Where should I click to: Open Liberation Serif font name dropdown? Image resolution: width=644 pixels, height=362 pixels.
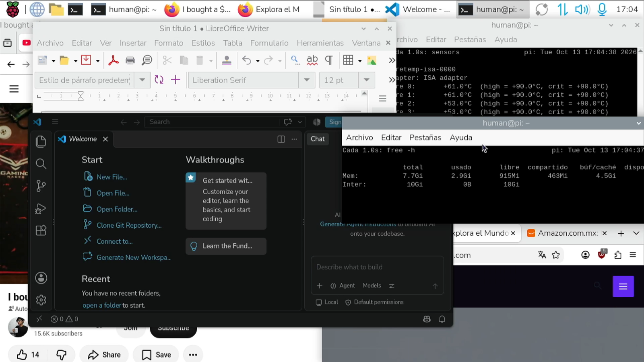(x=306, y=80)
